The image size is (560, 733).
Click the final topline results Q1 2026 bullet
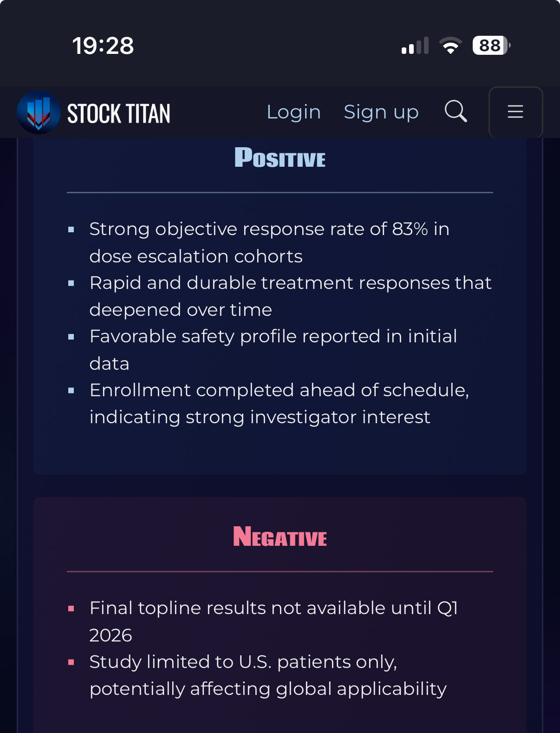click(x=274, y=622)
